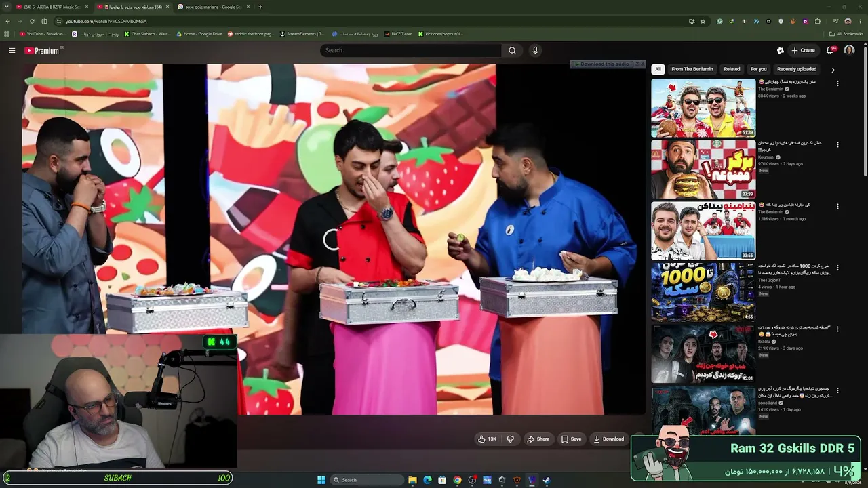Start voice search with microphone icon
The image size is (868, 488).
[x=535, y=50]
